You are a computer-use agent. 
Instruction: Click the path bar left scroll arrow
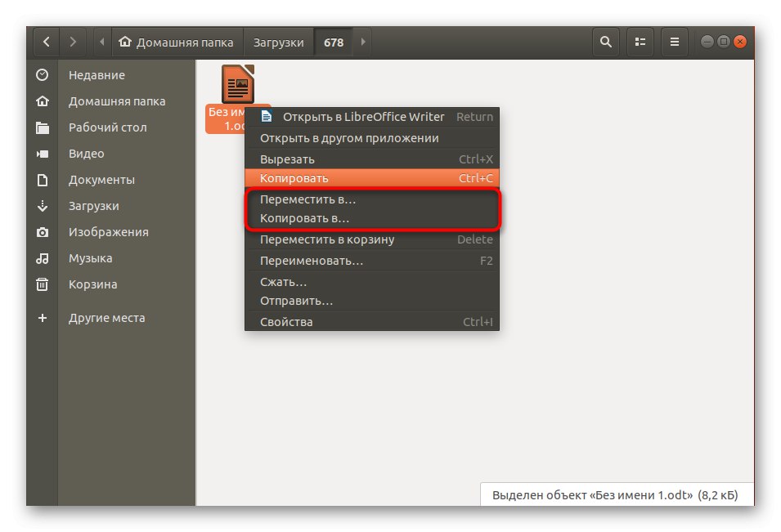102,42
